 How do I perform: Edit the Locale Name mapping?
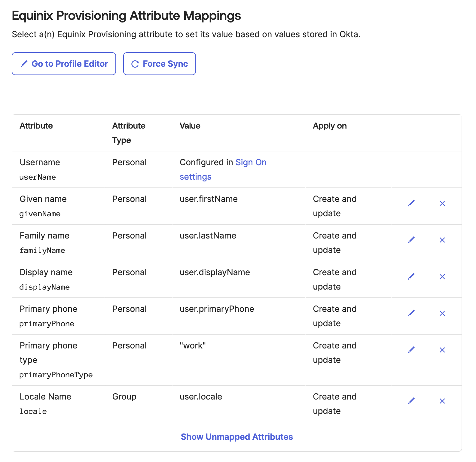[x=411, y=401]
